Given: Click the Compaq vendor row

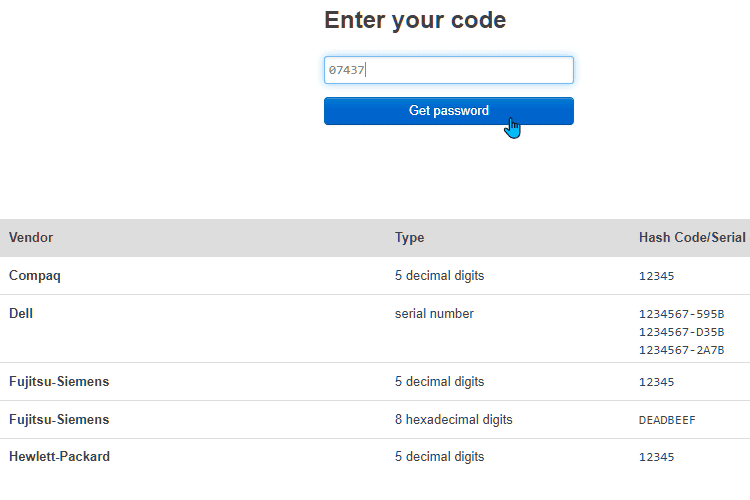Looking at the screenshot, I should pyautogui.click(x=375, y=276).
